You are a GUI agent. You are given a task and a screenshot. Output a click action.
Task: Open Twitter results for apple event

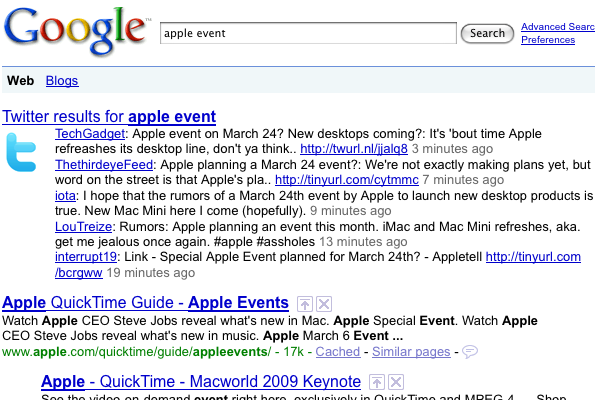pos(109,117)
